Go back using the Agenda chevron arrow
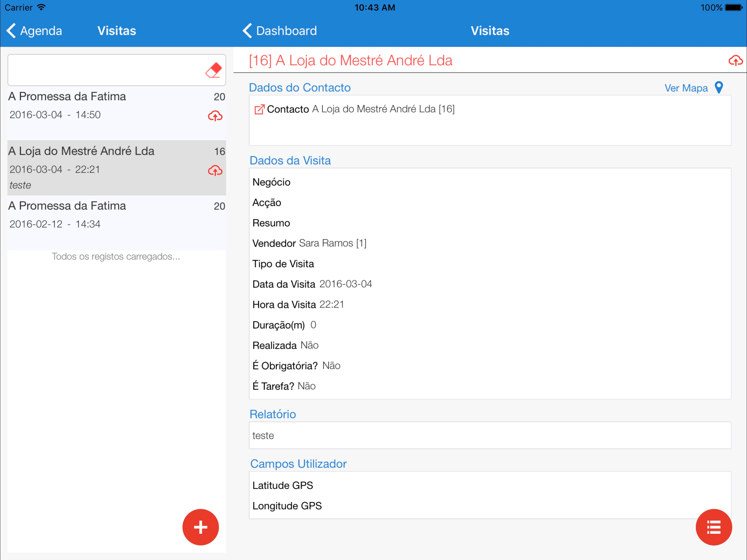747x560 pixels. (11, 31)
